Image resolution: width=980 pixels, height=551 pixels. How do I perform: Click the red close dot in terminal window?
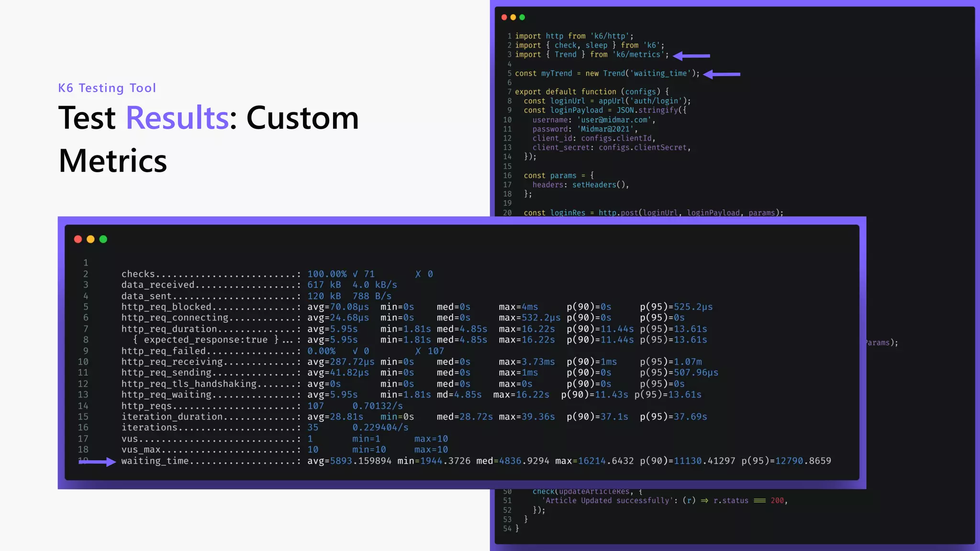coord(78,239)
